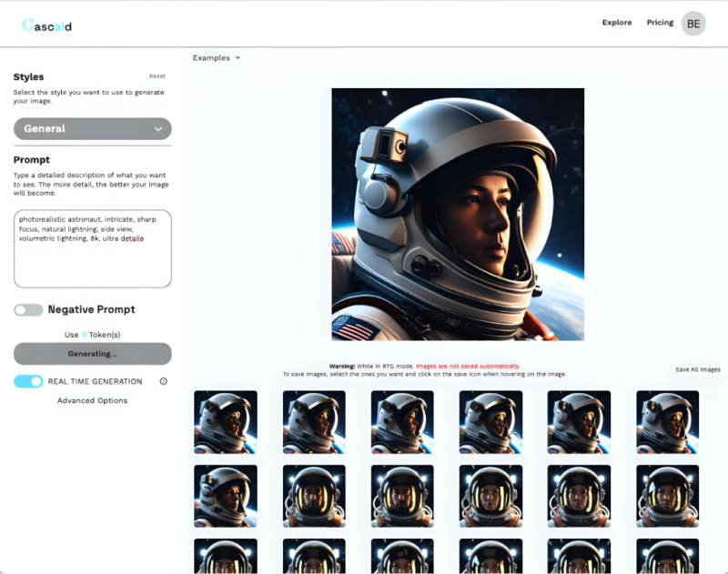Image resolution: width=728 pixels, height=574 pixels.
Task: Select last thumbnail in the top row
Action: [x=667, y=422]
